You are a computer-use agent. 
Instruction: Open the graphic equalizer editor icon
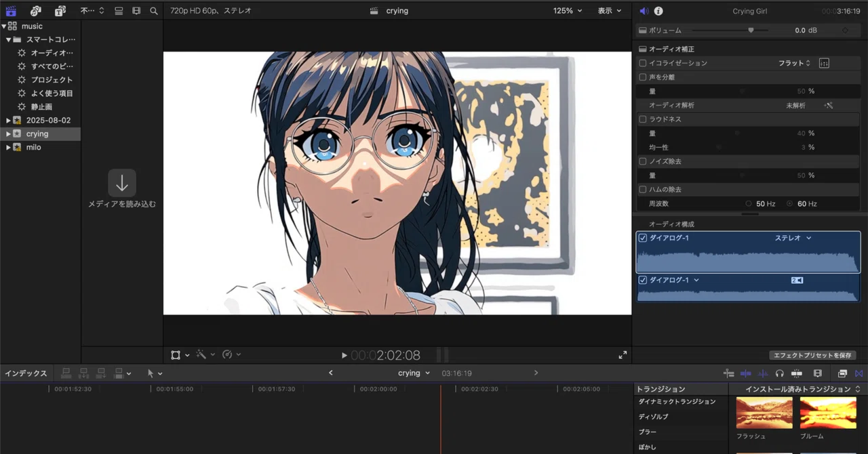pyautogui.click(x=824, y=63)
